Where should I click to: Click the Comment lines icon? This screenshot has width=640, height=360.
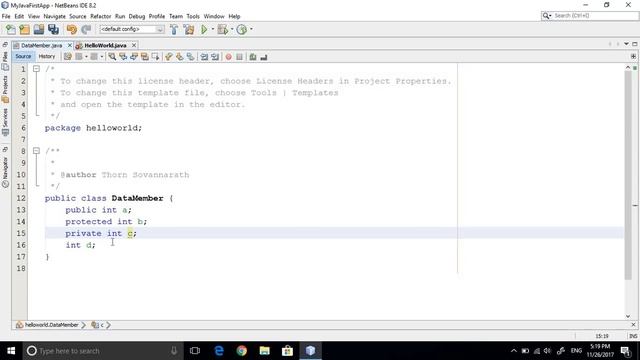pyautogui.click(x=253, y=57)
